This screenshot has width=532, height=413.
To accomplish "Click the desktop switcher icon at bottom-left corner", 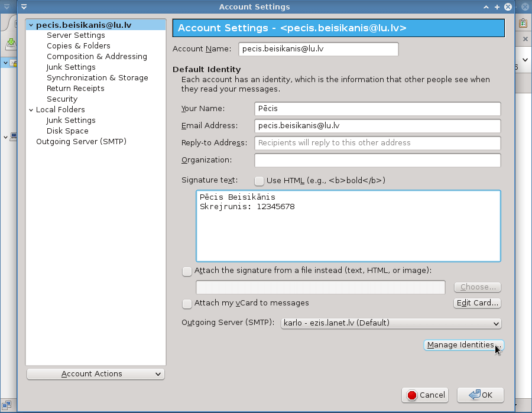I will tap(7, 405).
